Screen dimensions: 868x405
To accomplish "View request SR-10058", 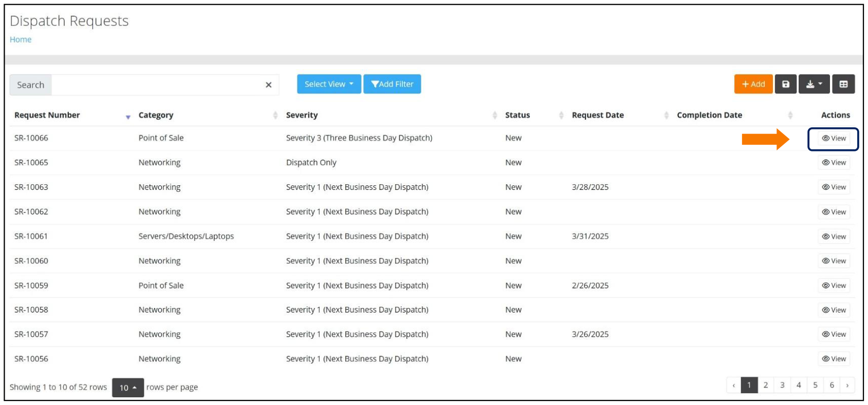I will click(834, 310).
